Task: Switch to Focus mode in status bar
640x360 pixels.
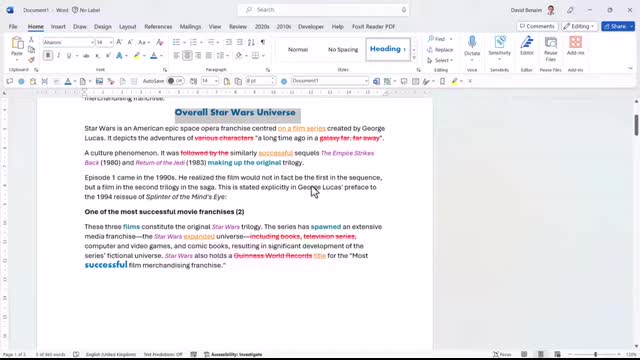Action: click(x=502, y=354)
